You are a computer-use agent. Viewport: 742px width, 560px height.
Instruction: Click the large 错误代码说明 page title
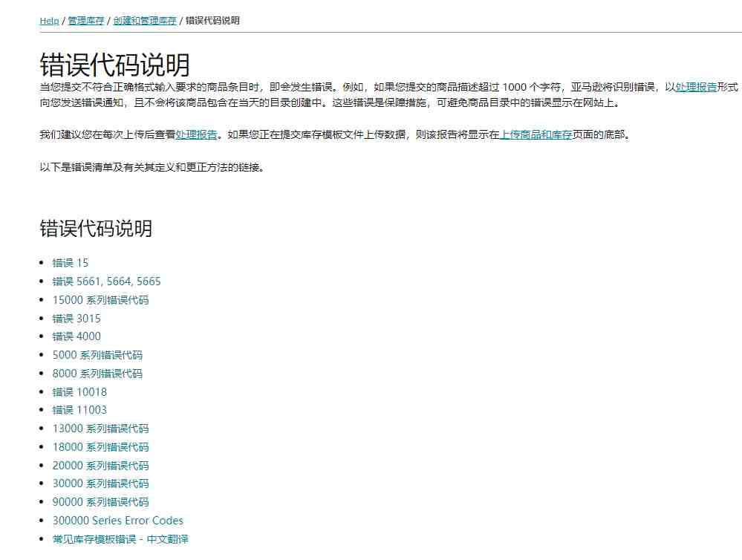[115, 65]
